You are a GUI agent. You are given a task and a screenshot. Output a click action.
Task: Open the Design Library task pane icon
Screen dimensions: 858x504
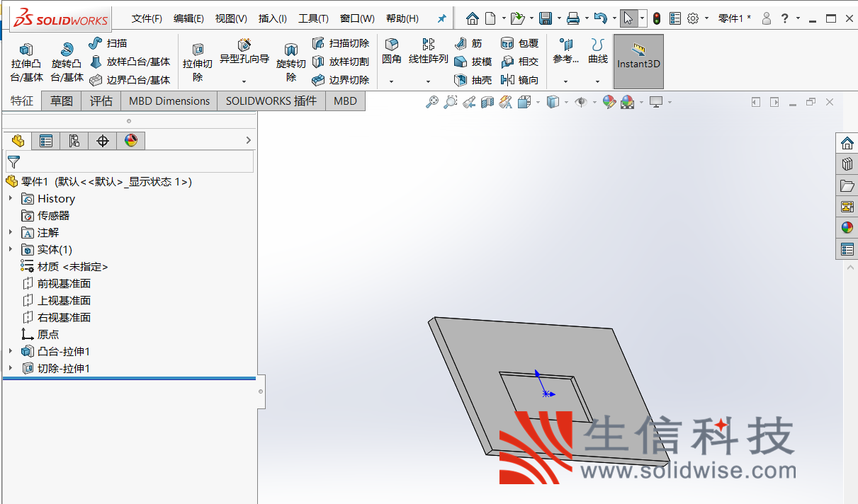click(x=847, y=164)
